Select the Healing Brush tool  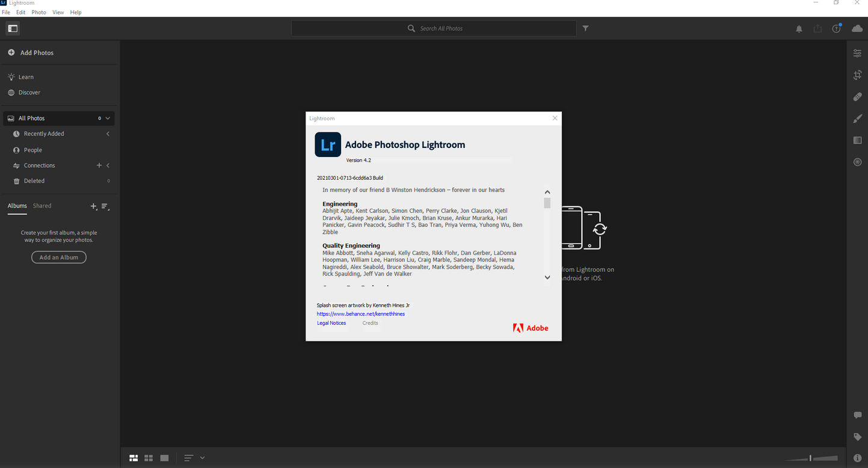tap(858, 97)
